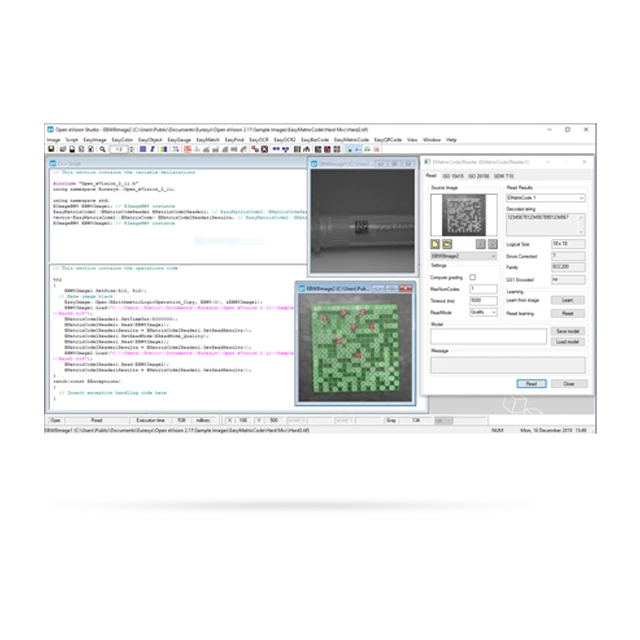Click the new image icon under Source Image
Screen dimensions: 640x640
(434, 243)
